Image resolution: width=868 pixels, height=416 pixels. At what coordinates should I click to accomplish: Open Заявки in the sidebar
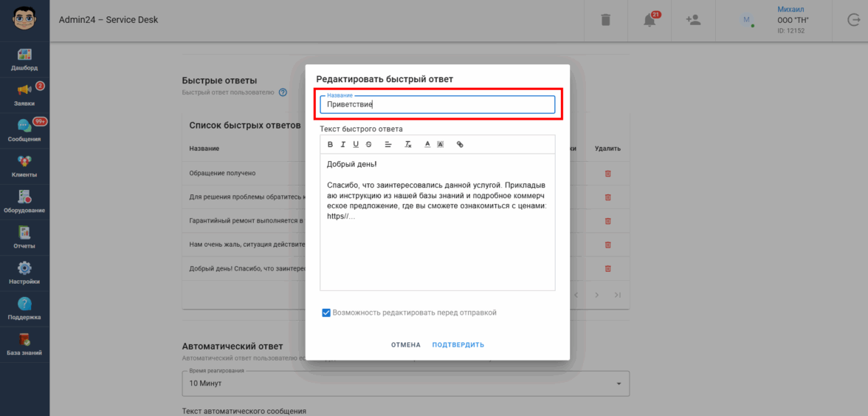point(24,95)
